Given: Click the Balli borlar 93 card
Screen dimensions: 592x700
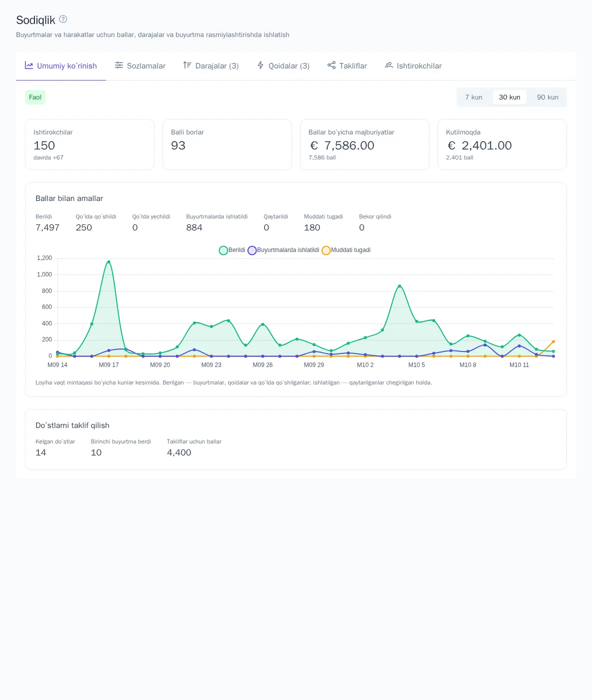Looking at the screenshot, I should (x=227, y=144).
